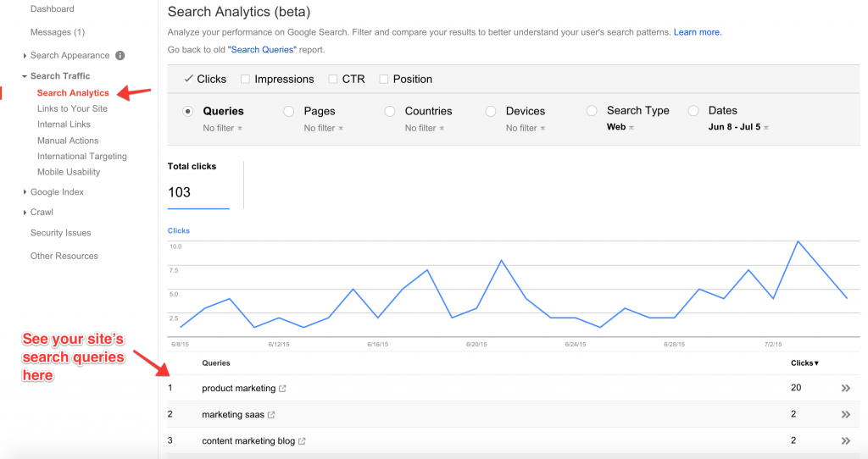The width and height of the screenshot is (868, 459).
Task: Open Manual Actions in the sidebar
Action: [x=68, y=141]
